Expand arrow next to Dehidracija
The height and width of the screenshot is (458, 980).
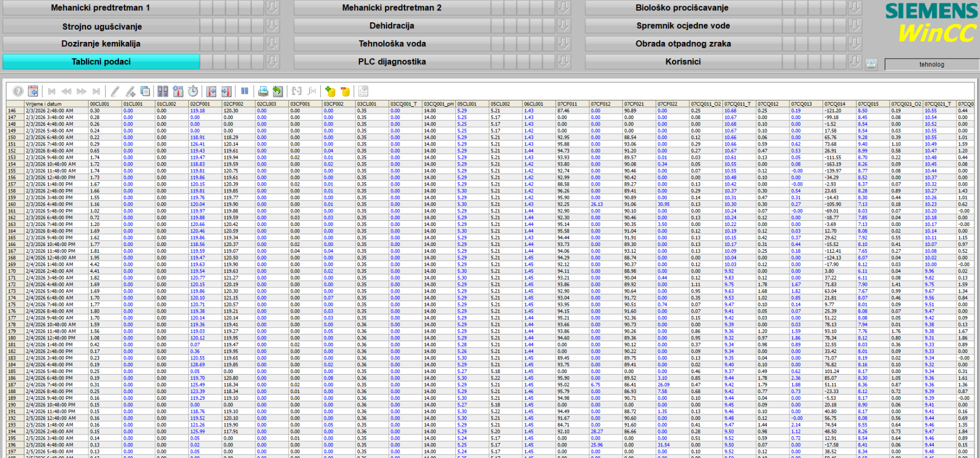564,26
